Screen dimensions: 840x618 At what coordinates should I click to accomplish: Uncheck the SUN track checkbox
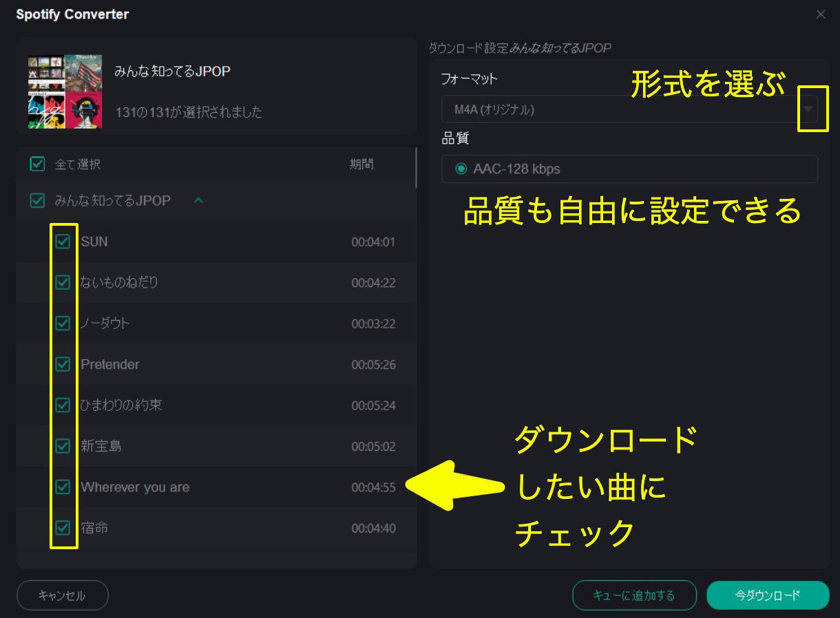coord(63,242)
